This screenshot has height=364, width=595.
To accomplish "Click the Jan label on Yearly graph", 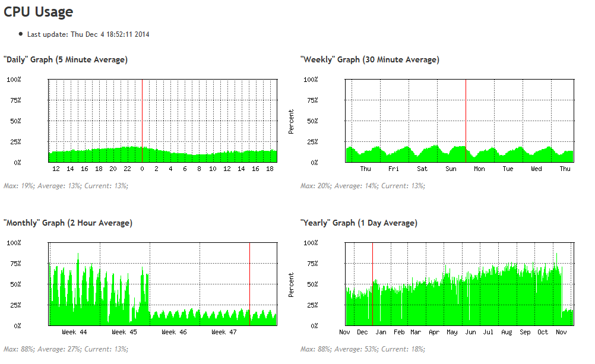I will point(381,332).
